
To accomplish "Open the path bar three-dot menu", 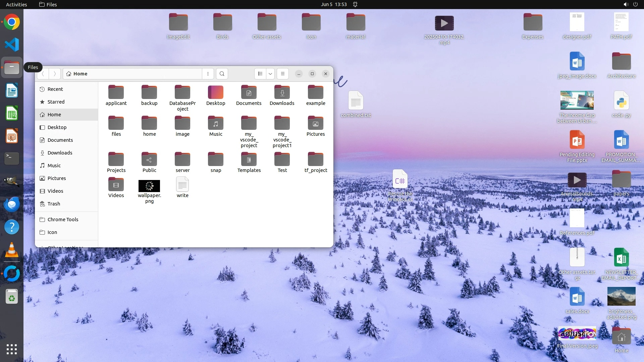I will click(x=208, y=74).
